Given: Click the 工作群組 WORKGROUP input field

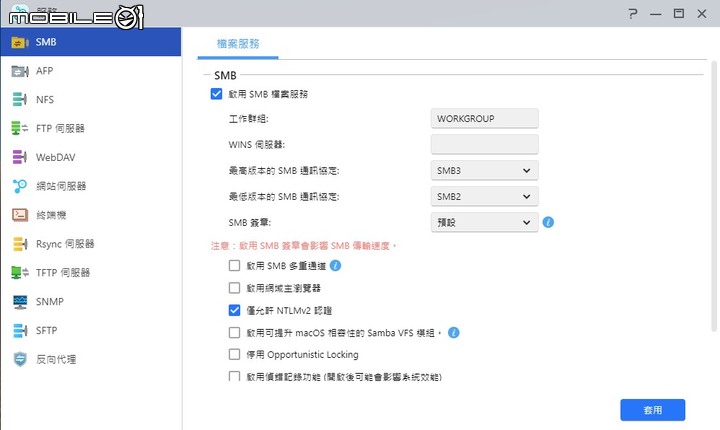Looking at the screenshot, I should tap(484, 119).
